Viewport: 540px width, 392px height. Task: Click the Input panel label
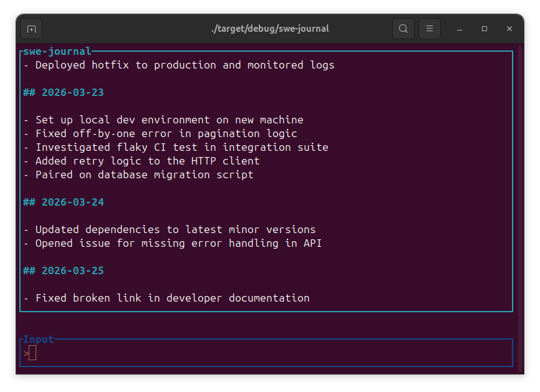[39, 339]
